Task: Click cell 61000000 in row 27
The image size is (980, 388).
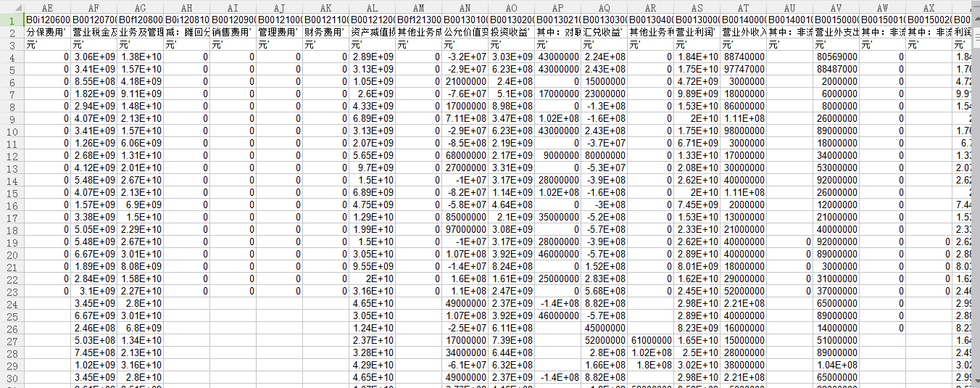Action: (x=651, y=340)
